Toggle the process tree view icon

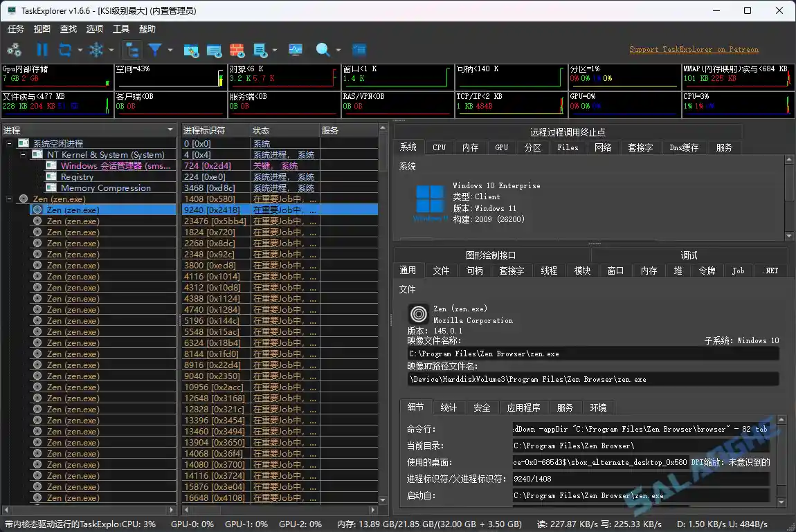pos(132,49)
